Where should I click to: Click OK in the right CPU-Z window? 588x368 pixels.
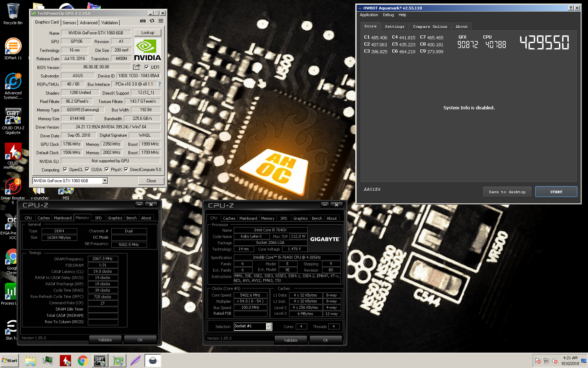(325, 340)
